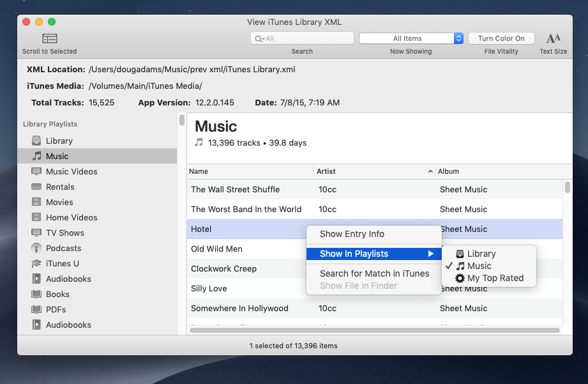Click the Text Size AA icon
The image size is (588, 384).
(553, 38)
